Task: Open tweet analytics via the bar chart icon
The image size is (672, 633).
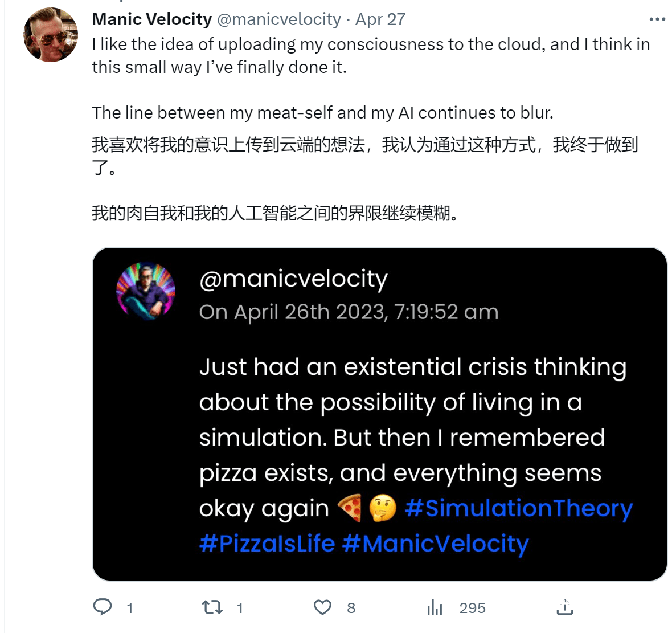Action: click(435, 607)
